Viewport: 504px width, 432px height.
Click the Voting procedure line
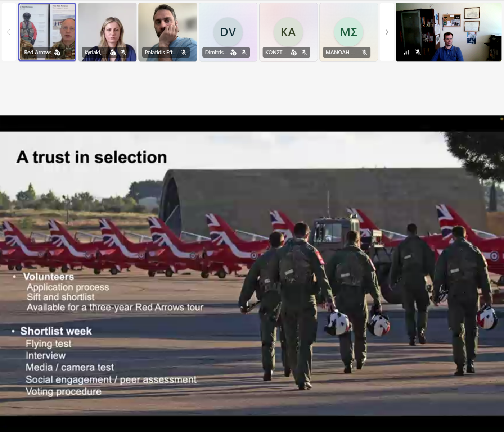pyautogui.click(x=64, y=391)
